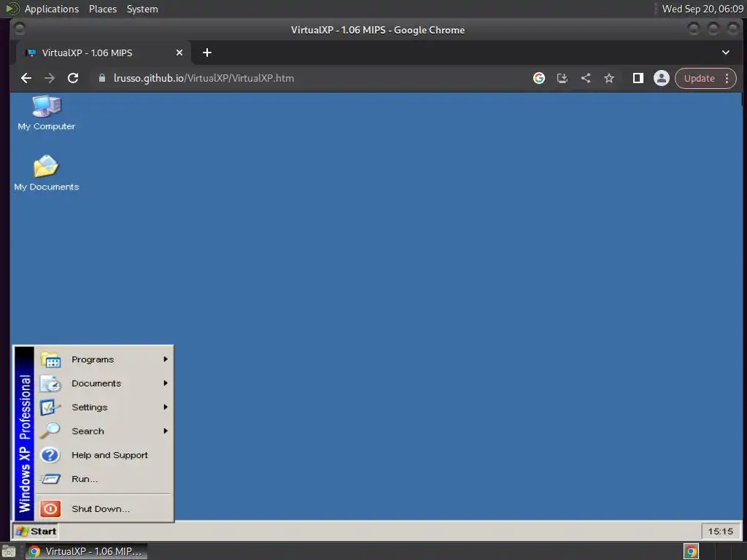
Task: Click the show desktop icon in bottom panel
Action: point(9,551)
